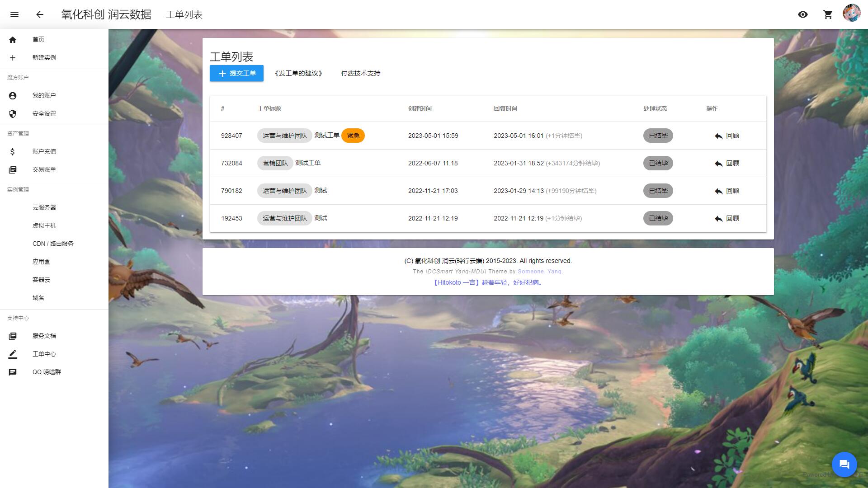Open 工单中心 in sidebar
This screenshot has width=868, height=488.
click(x=54, y=354)
